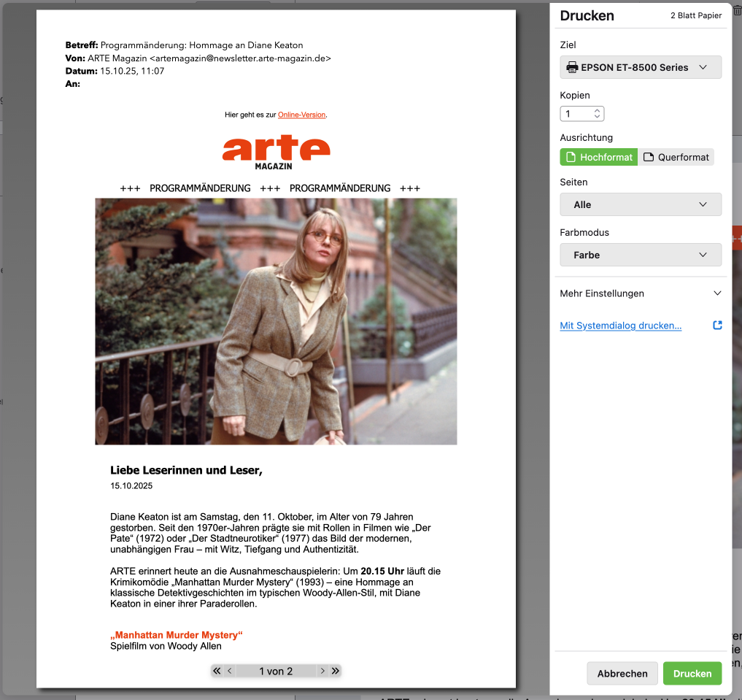The width and height of the screenshot is (742, 700).
Task: Select Querformat orientation
Action: (676, 157)
